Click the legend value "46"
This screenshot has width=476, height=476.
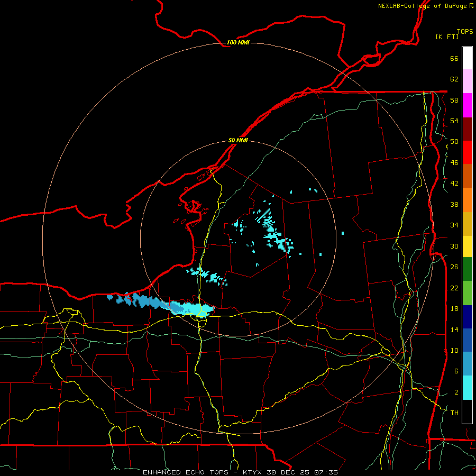(x=454, y=163)
